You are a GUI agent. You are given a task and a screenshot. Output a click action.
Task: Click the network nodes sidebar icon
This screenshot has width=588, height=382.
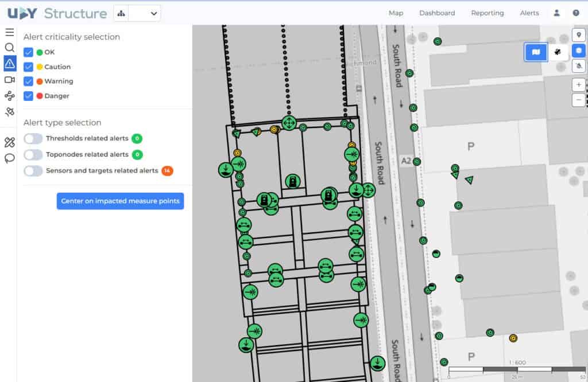[x=8, y=96]
